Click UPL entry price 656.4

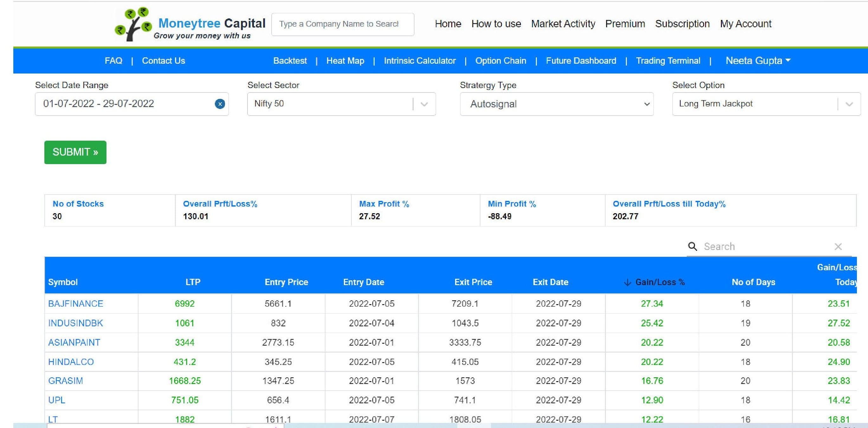coord(278,400)
